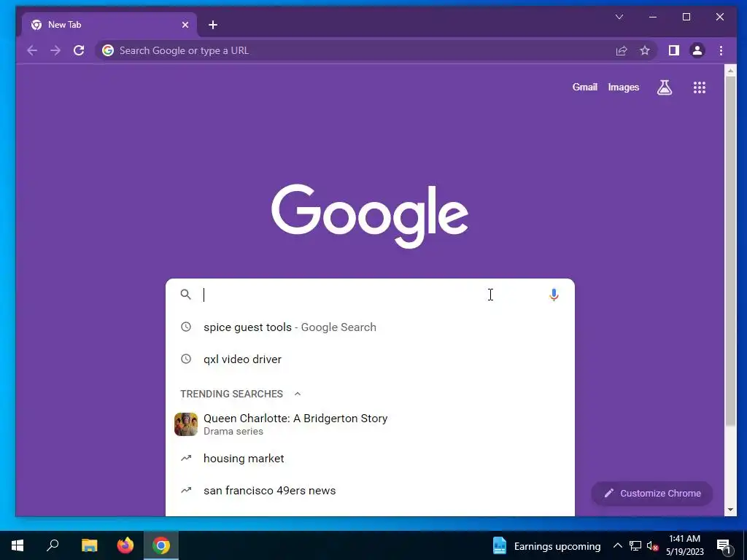Open File Explorer from taskbar
Screen dimensions: 747x560
pyautogui.click(x=89, y=545)
